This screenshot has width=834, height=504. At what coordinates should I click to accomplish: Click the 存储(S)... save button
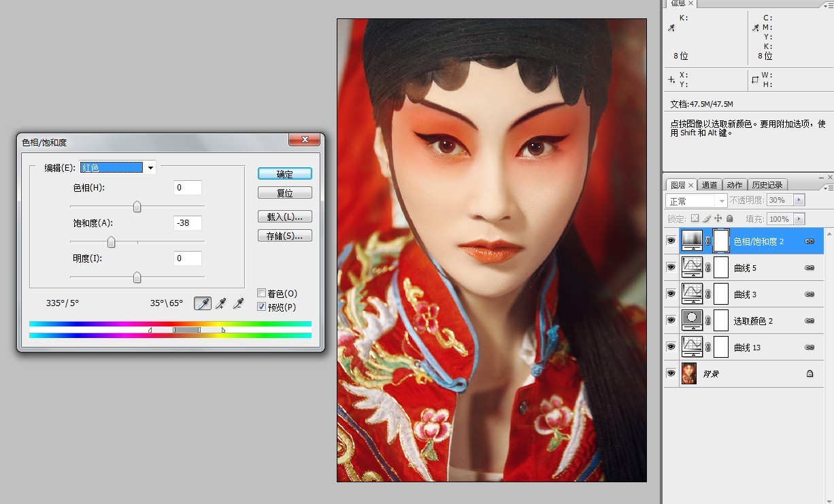click(x=285, y=236)
